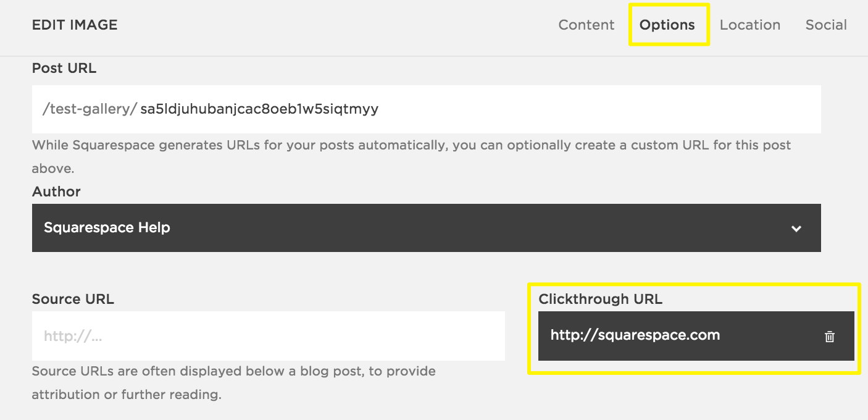Click the http://squarespace.com clickthrough field
Viewport: 868px width, 420px height.
coord(636,335)
